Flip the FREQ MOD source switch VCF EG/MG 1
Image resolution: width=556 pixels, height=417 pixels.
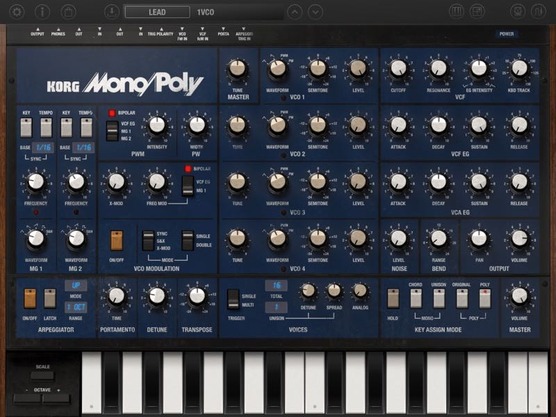[188, 185]
